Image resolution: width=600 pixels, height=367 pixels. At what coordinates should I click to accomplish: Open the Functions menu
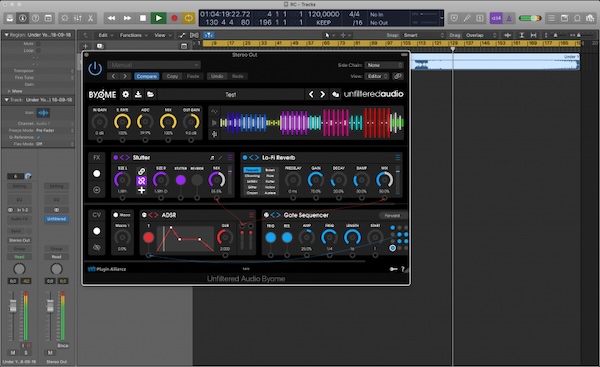pyautogui.click(x=133, y=35)
